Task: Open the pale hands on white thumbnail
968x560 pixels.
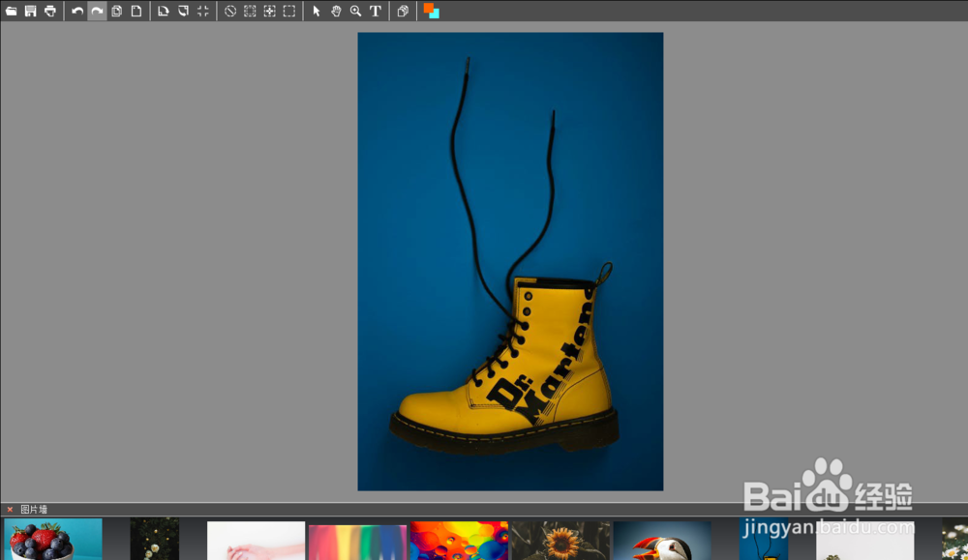Action: pyautogui.click(x=256, y=541)
